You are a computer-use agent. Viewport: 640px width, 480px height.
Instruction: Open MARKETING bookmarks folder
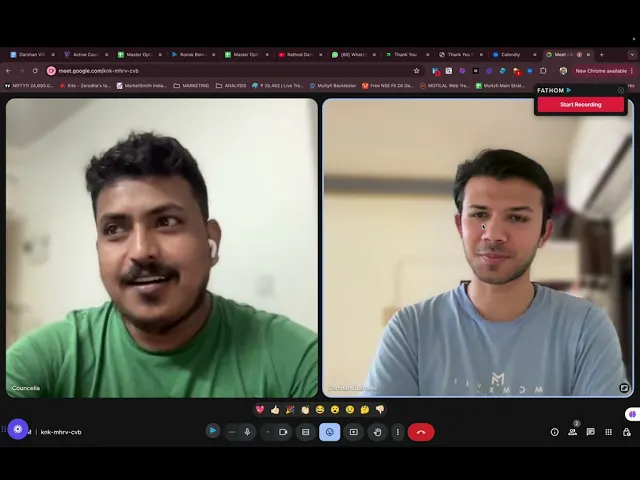(x=191, y=86)
